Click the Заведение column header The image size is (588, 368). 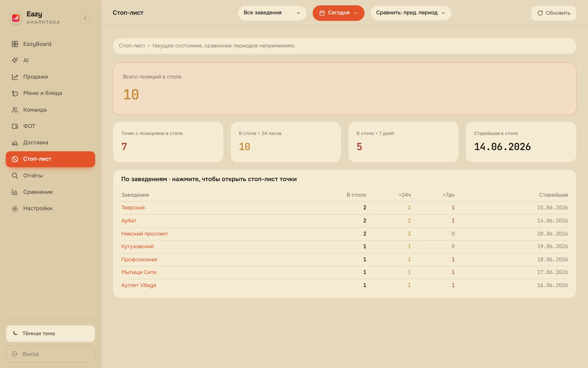135,195
